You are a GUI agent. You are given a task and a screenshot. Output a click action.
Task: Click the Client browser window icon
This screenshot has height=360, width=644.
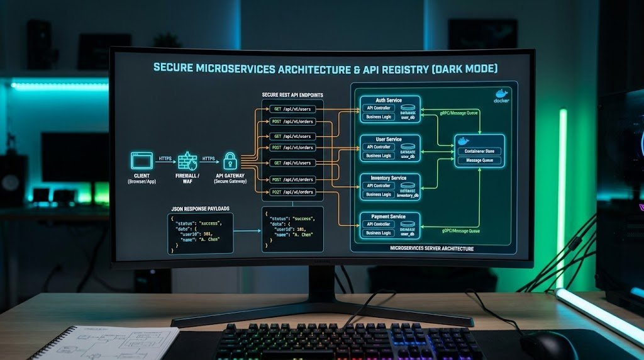click(x=142, y=160)
